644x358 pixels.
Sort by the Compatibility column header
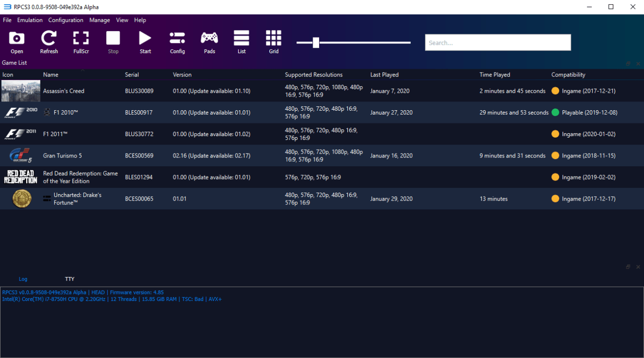point(568,75)
